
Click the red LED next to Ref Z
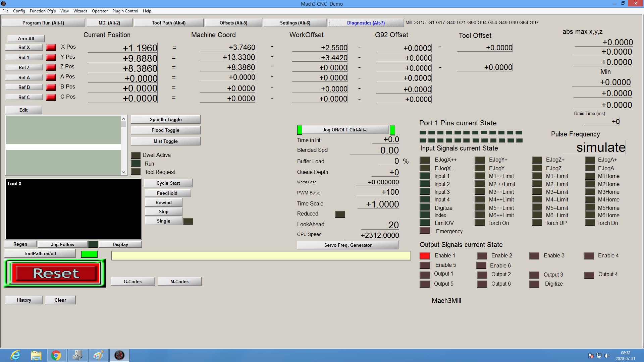point(51,67)
